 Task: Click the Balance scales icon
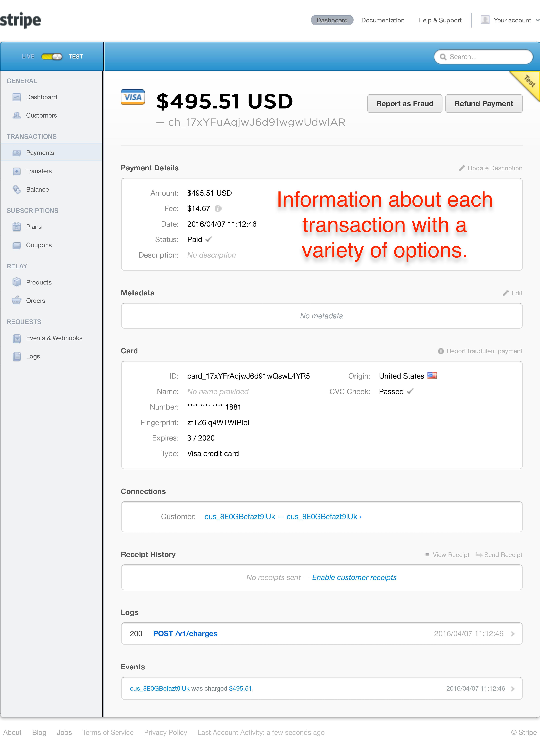click(17, 189)
